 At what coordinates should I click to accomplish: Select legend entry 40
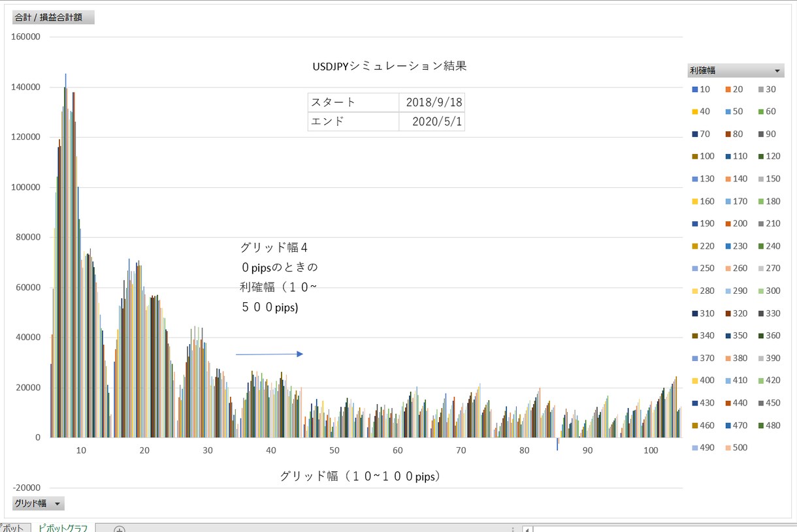click(x=701, y=112)
